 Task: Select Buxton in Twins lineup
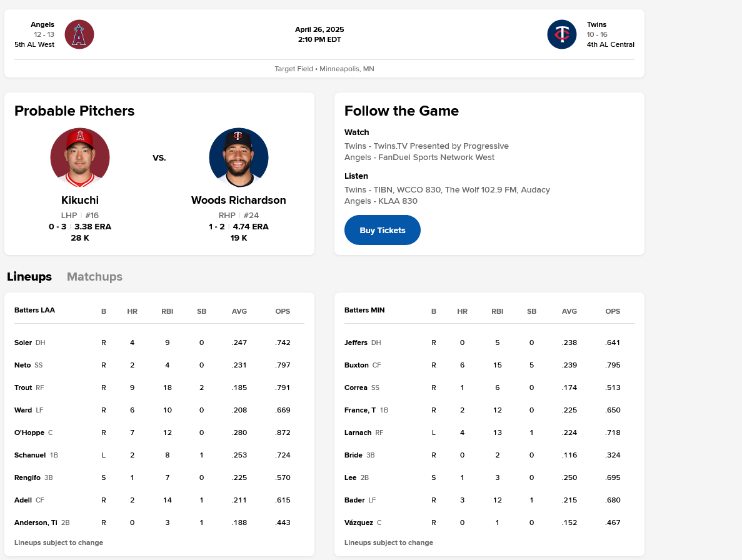click(356, 365)
